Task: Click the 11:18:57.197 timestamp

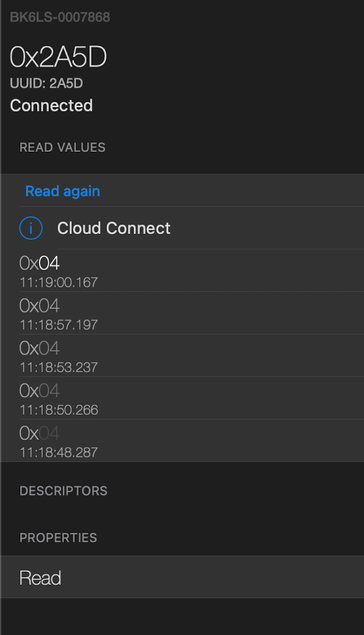Action: point(59,325)
